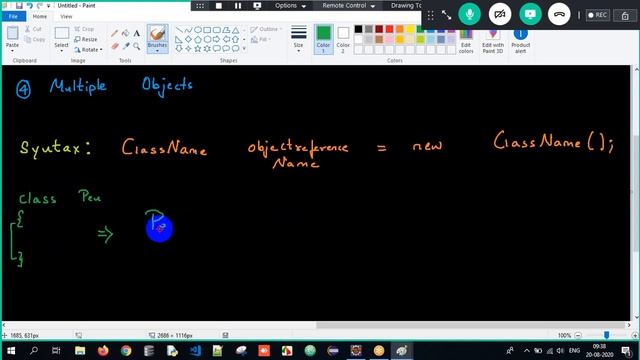Open File Explorer from the taskbar

point(80,351)
